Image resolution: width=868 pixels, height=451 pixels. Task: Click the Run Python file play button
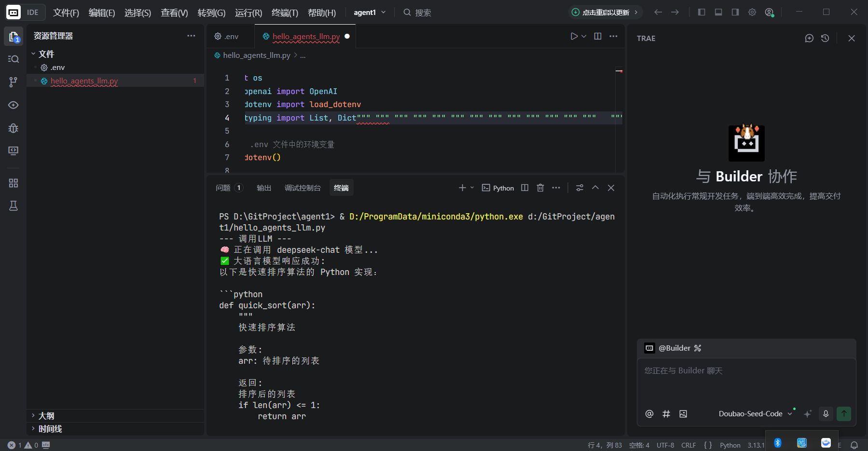[574, 36]
